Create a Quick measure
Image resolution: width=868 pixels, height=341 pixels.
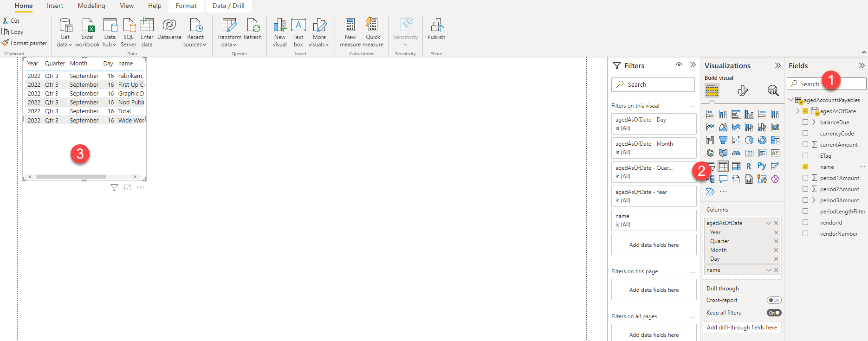pyautogui.click(x=373, y=32)
